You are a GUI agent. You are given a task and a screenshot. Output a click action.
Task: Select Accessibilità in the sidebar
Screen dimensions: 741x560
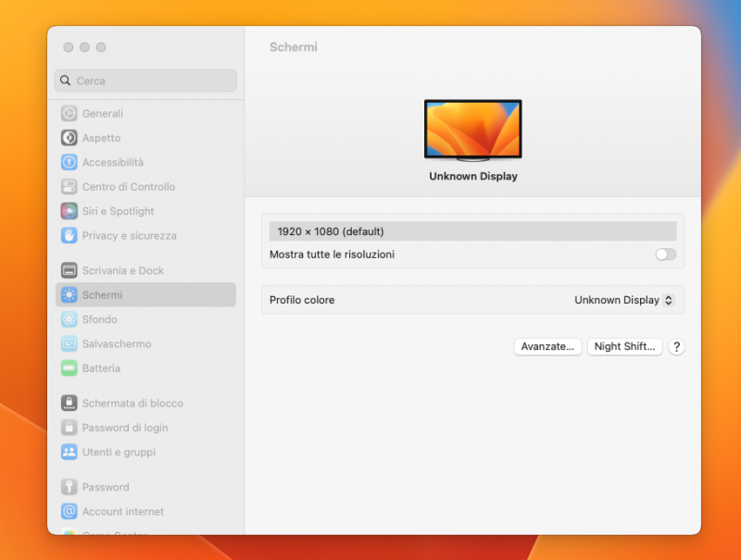pyautogui.click(x=145, y=162)
